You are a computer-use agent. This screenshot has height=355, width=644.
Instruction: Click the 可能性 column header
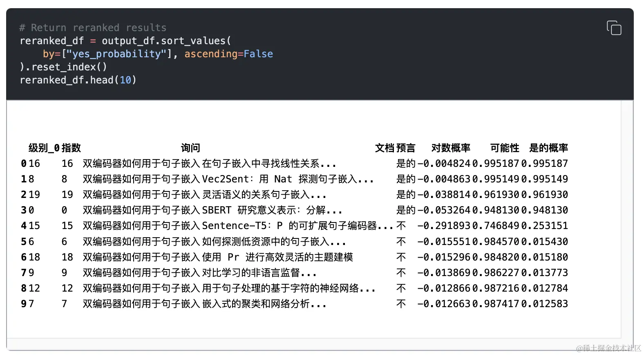pos(505,148)
